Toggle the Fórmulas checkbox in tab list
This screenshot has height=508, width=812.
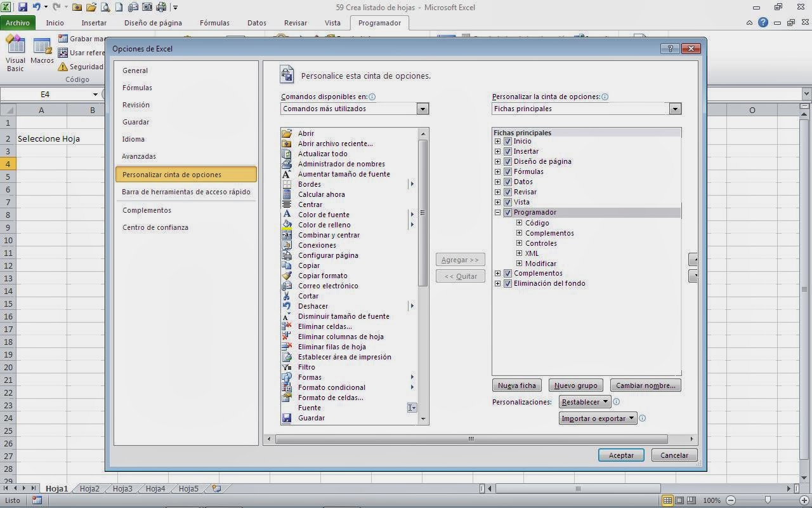click(507, 171)
